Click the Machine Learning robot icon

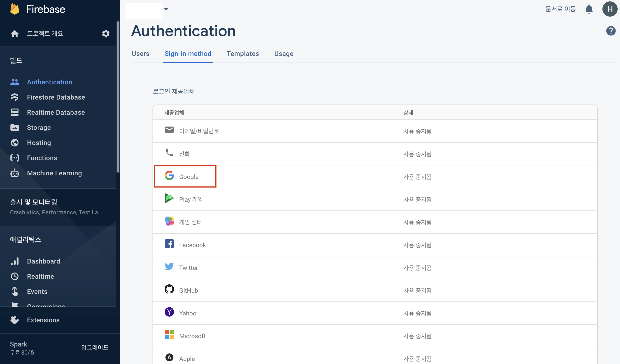pos(15,173)
